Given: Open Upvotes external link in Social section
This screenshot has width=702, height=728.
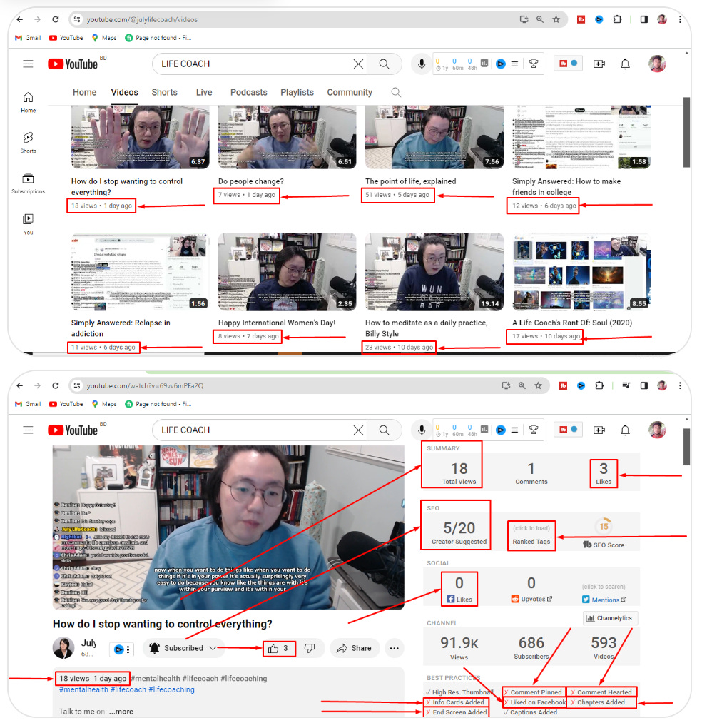Looking at the screenshot, I should (x=531, y=599).
